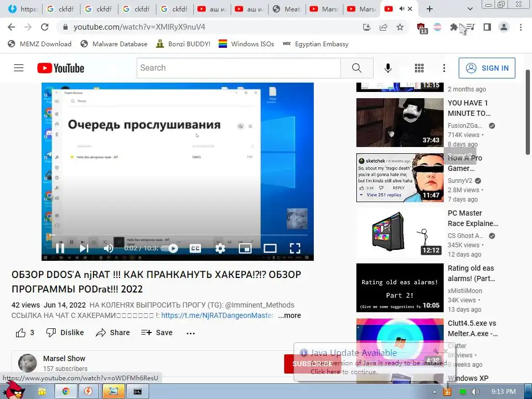Open the Marsel Show channel name
Screen dimensions: 532x399
point(64,358)
